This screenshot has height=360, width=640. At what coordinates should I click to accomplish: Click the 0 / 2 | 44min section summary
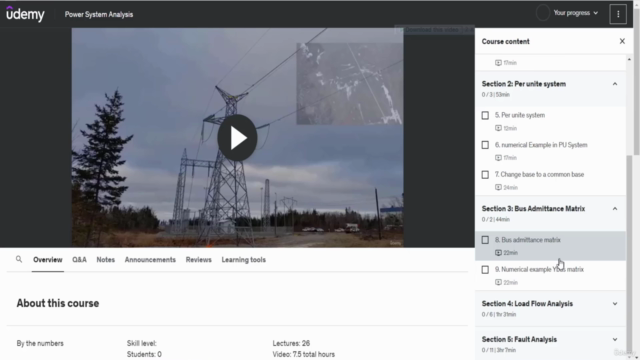(496, 219)
